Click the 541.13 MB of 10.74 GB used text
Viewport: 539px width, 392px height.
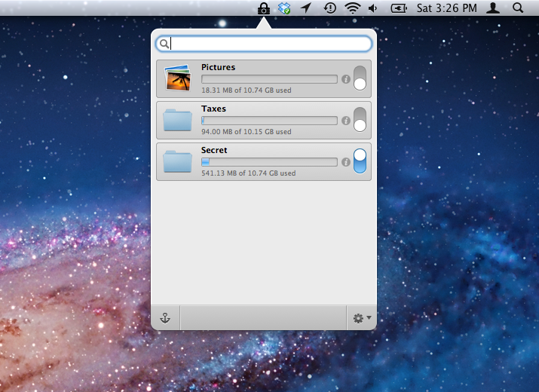pos(249,173)
